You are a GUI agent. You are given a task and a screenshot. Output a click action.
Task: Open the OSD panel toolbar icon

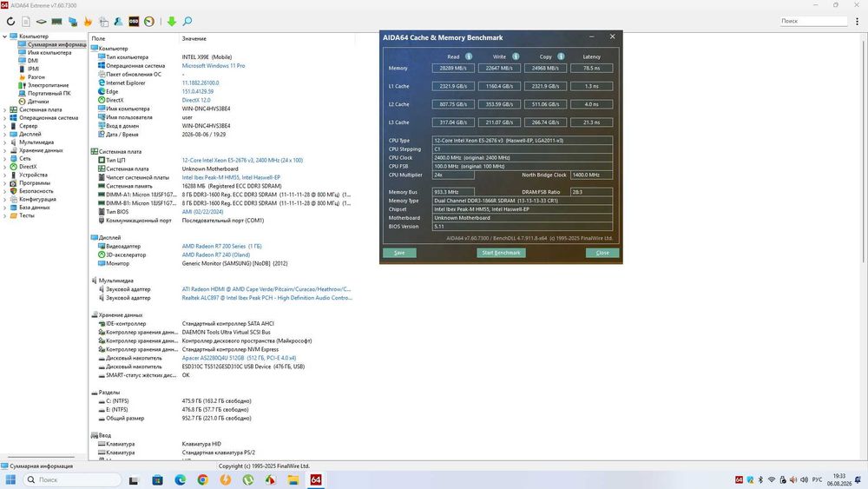(134, 21)
